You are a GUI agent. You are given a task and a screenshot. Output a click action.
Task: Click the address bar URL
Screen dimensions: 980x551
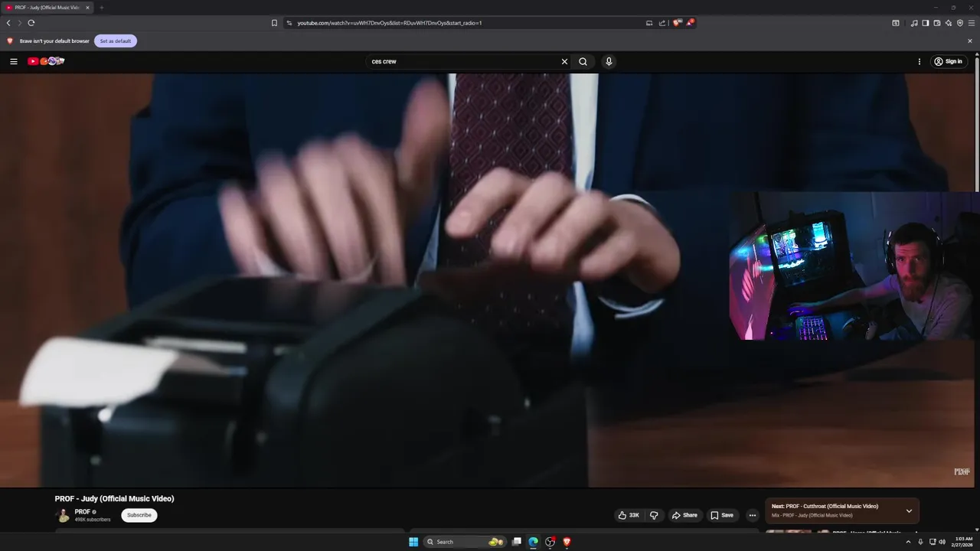click(x=389, y=23)
